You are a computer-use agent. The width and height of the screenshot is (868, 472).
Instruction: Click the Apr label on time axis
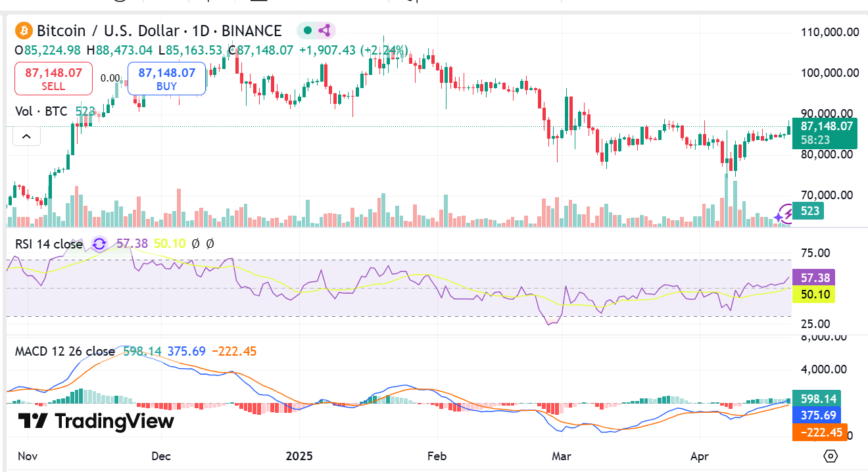(698, 456)
